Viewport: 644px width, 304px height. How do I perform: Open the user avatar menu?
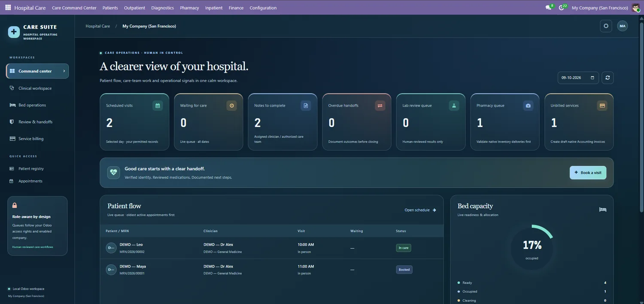pyautogui.click(x=636, y=8)
